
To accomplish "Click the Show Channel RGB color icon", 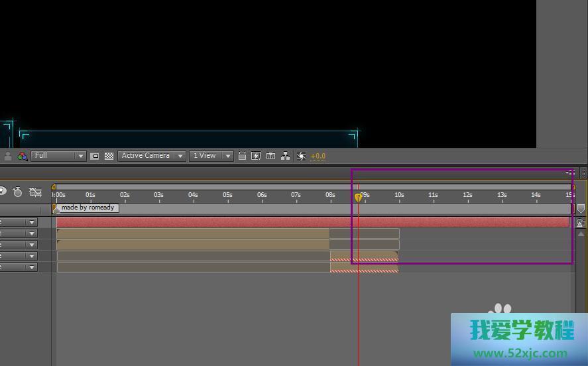I will (x=23, y=156).
